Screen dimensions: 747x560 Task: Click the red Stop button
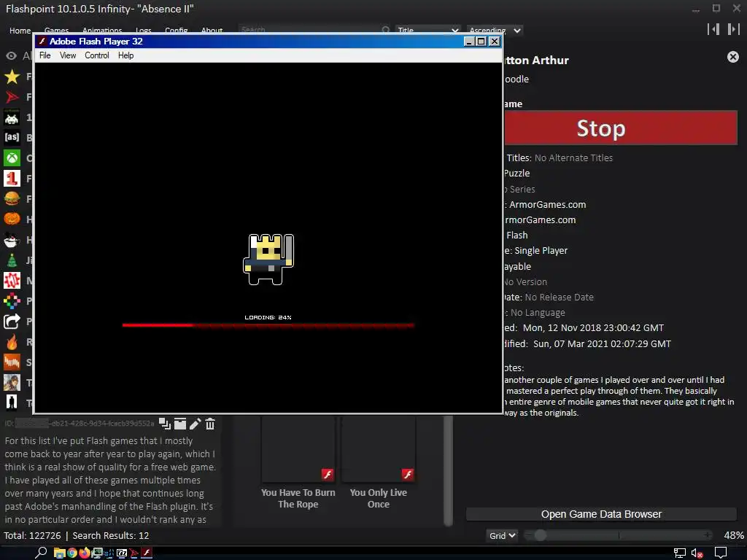[x=621, y=128]
